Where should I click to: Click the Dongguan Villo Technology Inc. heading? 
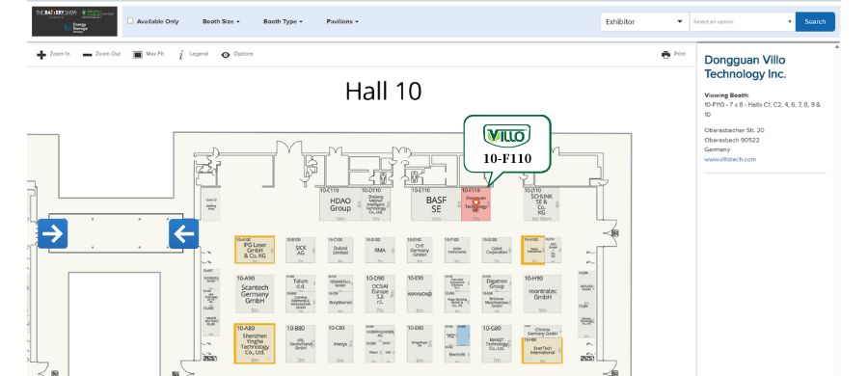[746, 67]
